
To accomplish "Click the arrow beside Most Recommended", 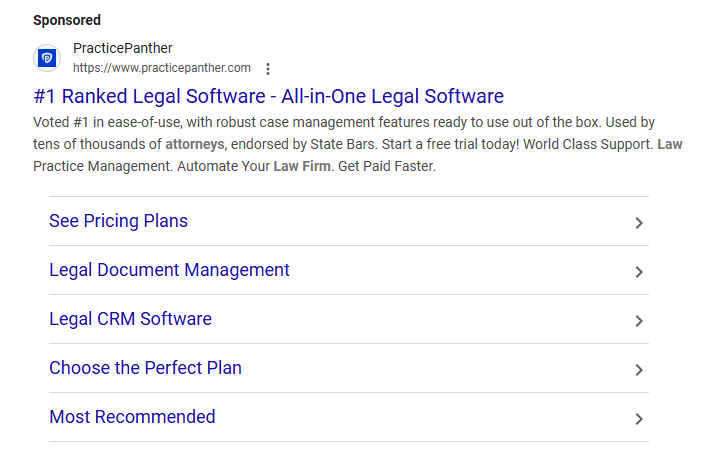I will 639,419.
